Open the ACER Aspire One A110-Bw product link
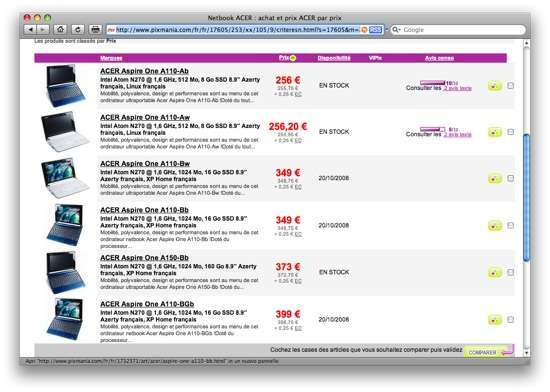 pos(145,164)
